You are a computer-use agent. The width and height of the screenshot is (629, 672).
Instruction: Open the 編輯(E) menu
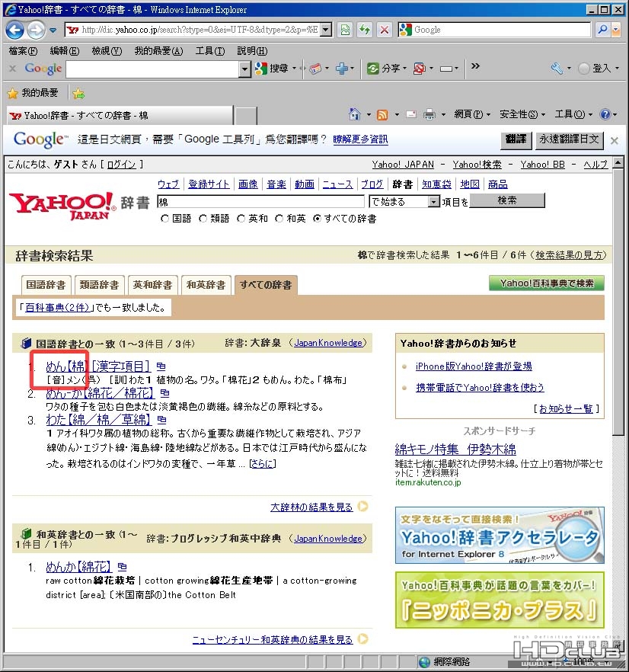(x=65, y=51)
